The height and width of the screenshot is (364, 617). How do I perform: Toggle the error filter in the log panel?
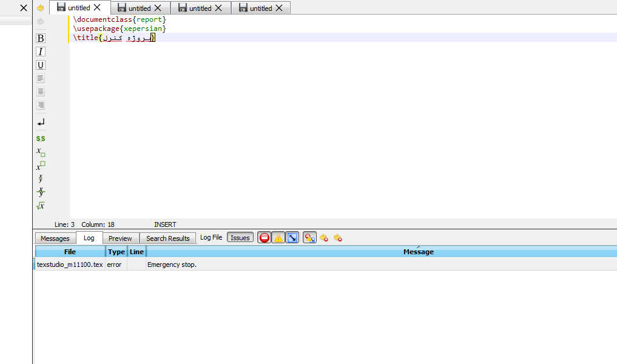[x=265, y=238]
